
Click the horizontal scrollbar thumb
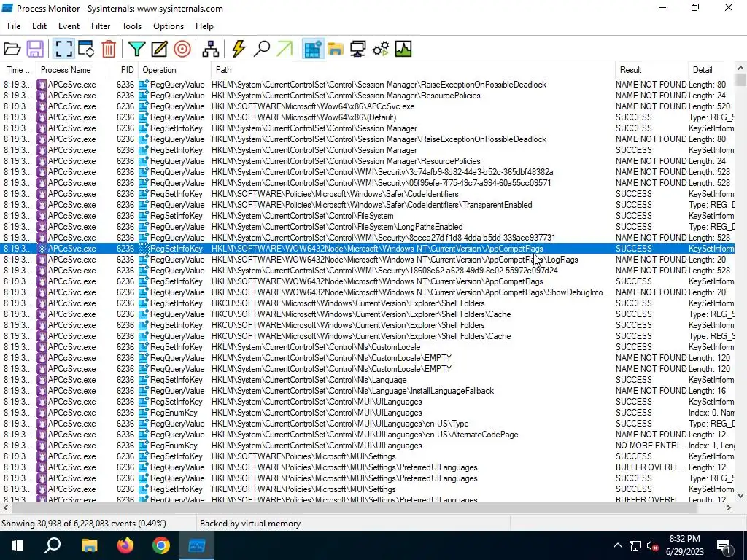coord(354,507)
